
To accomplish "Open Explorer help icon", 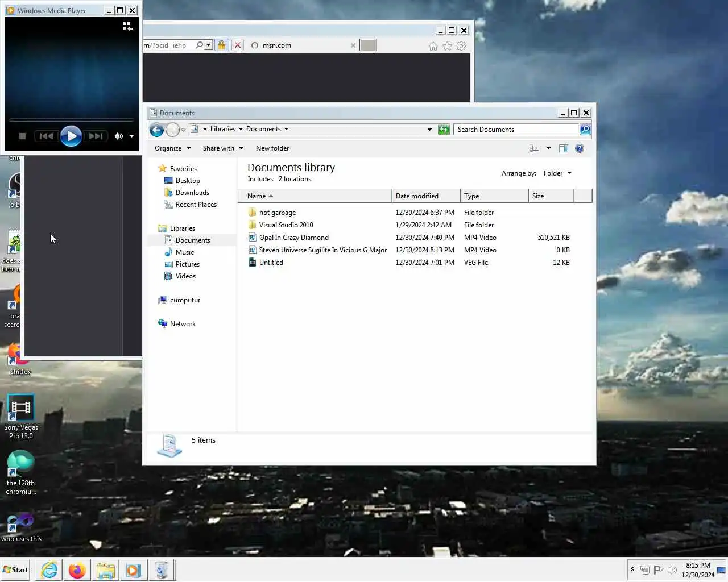I will [x=580, y=148].
